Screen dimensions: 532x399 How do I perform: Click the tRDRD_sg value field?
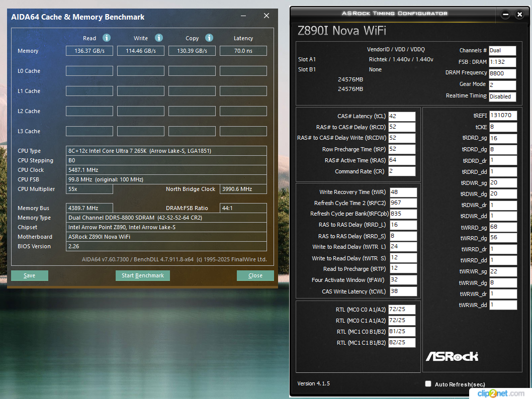(503, 138)
